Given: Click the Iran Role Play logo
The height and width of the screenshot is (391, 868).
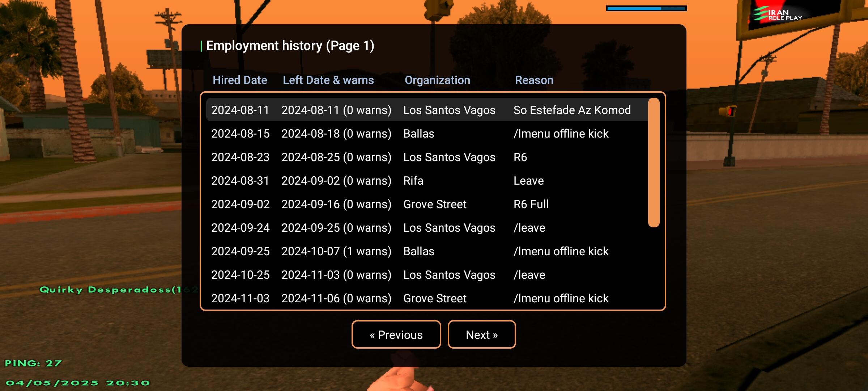Looking at the screenshot, I should 778,14.
